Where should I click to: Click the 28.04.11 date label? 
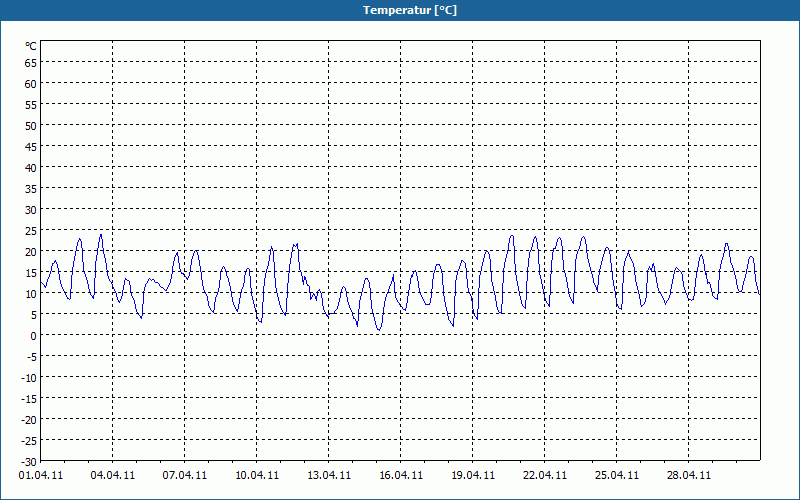(689, 475)
